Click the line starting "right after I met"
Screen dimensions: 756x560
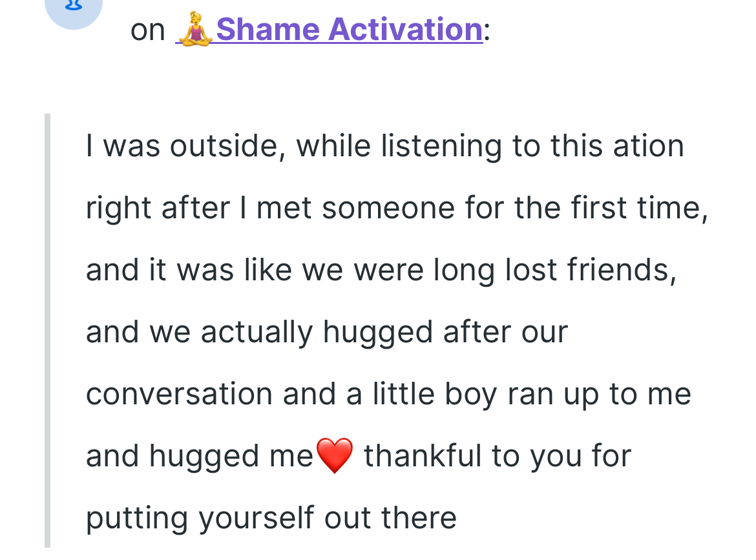[396, 208]
